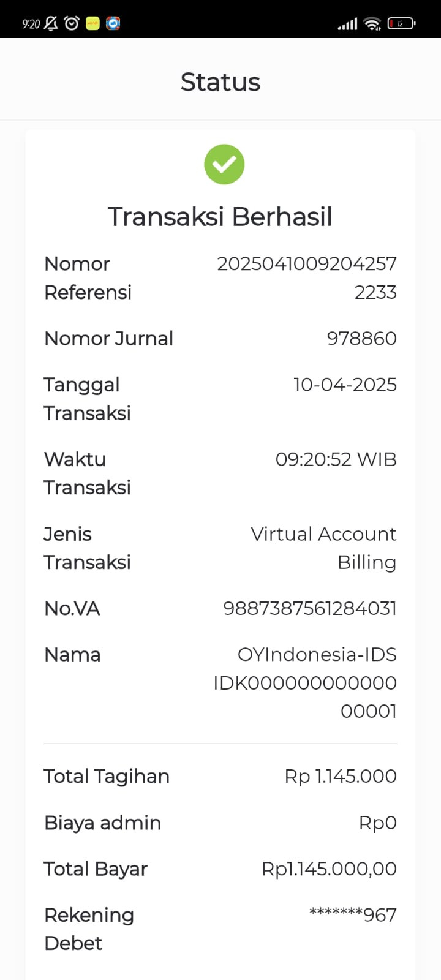Viewport: 441px width, 980px height.
Task: Tap the Wi-Fi signal icon
Action: [x=372, y=24]
